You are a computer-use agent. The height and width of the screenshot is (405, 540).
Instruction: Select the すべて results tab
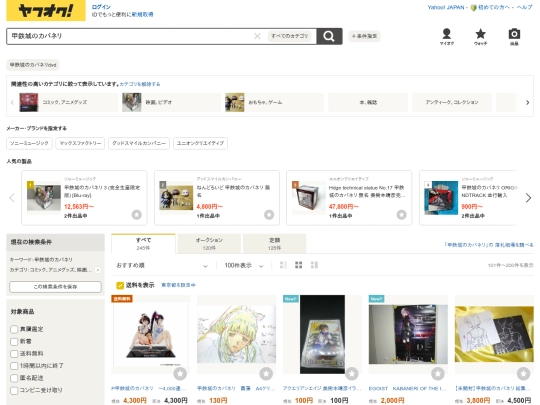[143, 243]
